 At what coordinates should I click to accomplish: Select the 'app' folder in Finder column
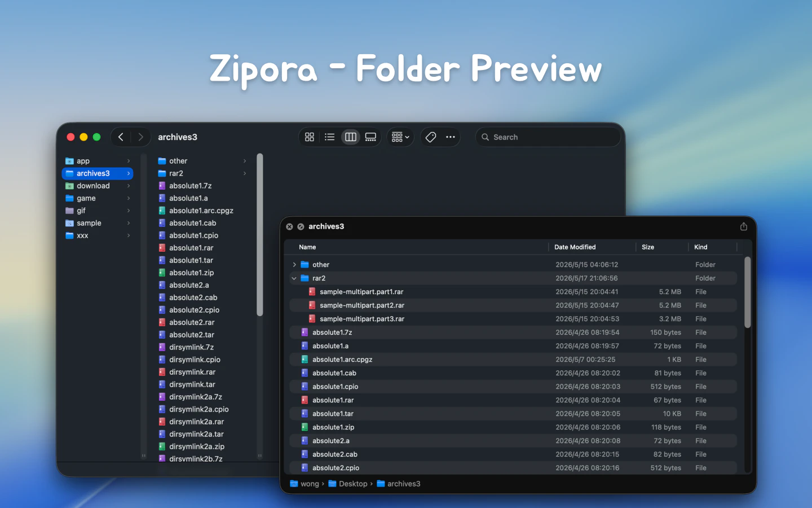(x=98, y=161)
